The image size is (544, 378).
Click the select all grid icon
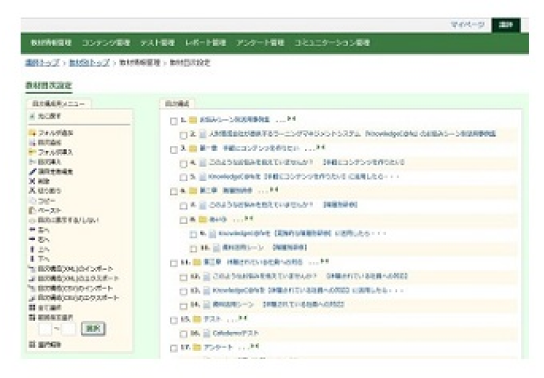pos(32,308)
